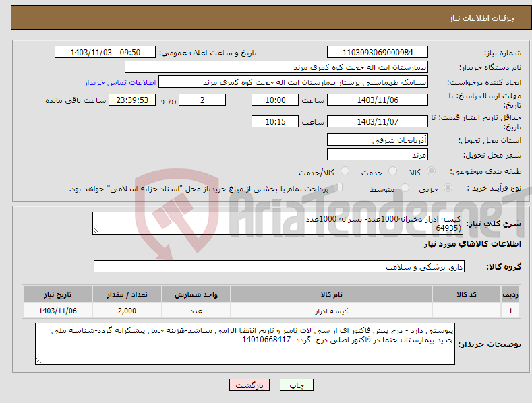
Task: Click the delivery city field مرند
Action: (x=378, y=155)
